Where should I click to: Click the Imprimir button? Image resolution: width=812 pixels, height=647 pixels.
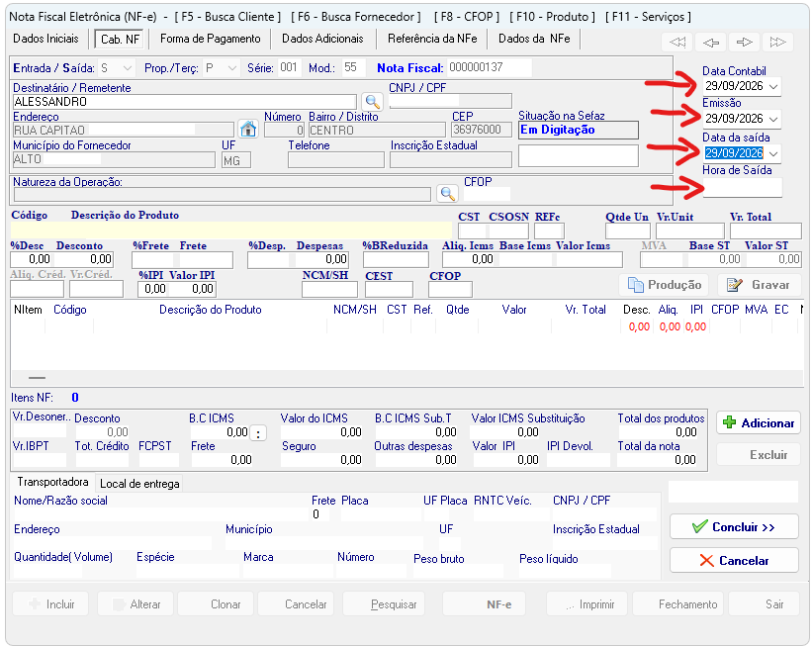tap(586, 604)
